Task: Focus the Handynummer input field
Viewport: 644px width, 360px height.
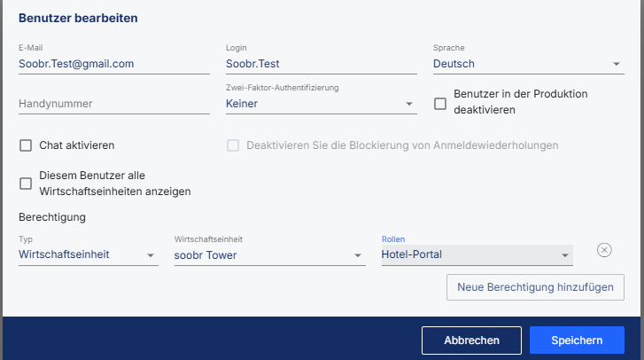Action: click(x=114, y=104)
